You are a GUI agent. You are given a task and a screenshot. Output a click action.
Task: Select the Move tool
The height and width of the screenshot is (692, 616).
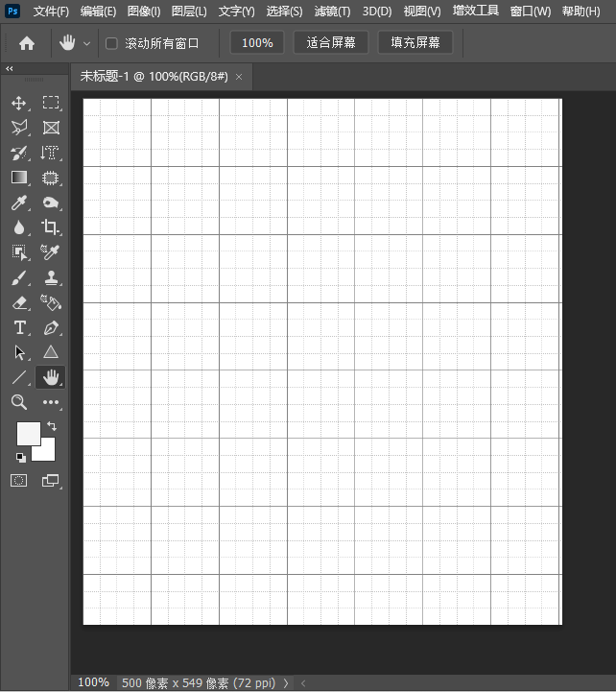tap(19, 104)
